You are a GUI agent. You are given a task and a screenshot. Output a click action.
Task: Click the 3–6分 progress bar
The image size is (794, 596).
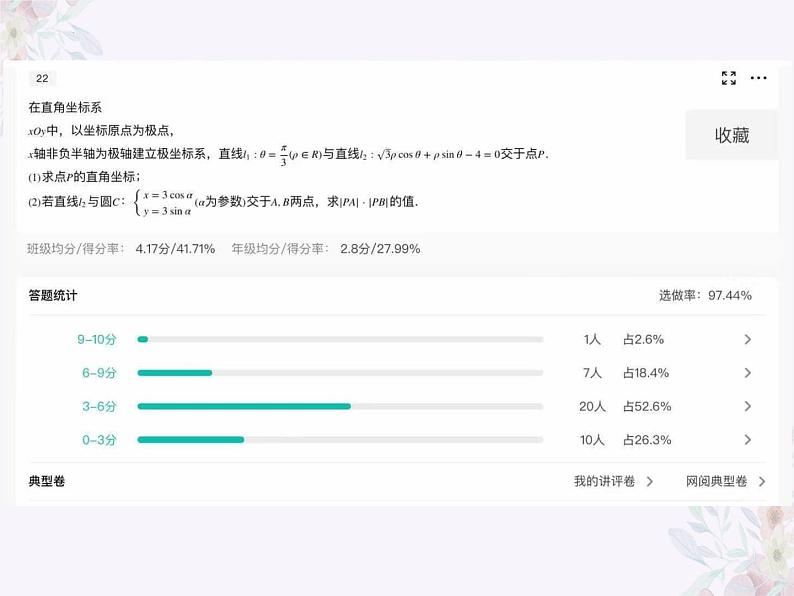point(340,407)
